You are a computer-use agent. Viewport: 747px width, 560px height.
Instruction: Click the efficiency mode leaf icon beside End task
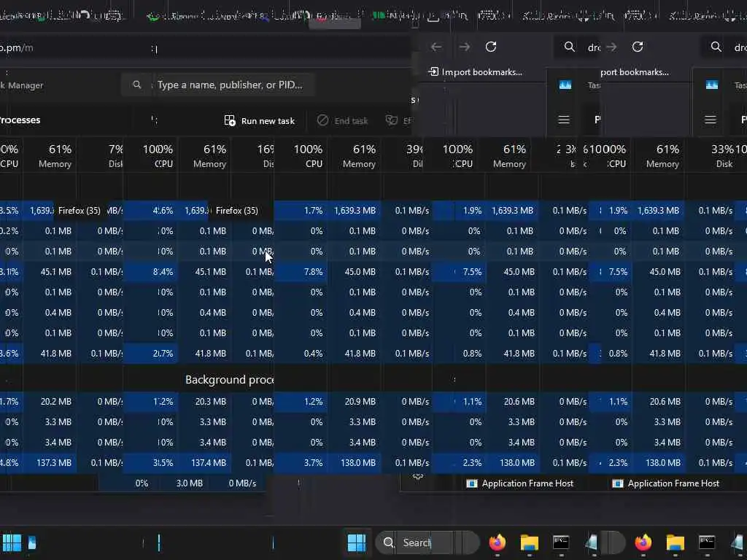point(392,120)
